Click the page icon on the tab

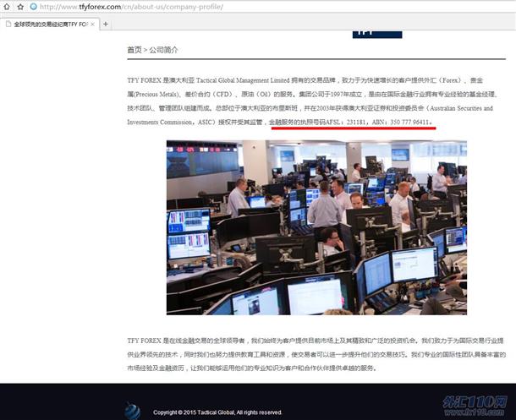tap(8, 24)
